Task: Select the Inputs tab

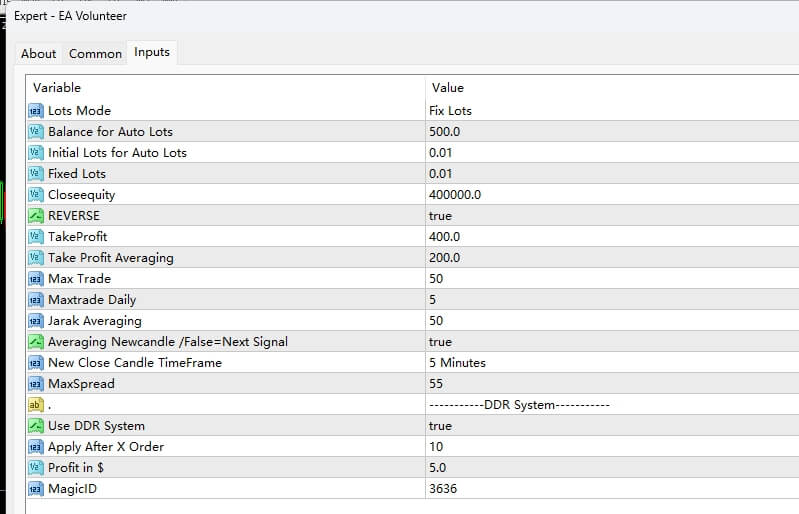Action: tap(152, 52)
